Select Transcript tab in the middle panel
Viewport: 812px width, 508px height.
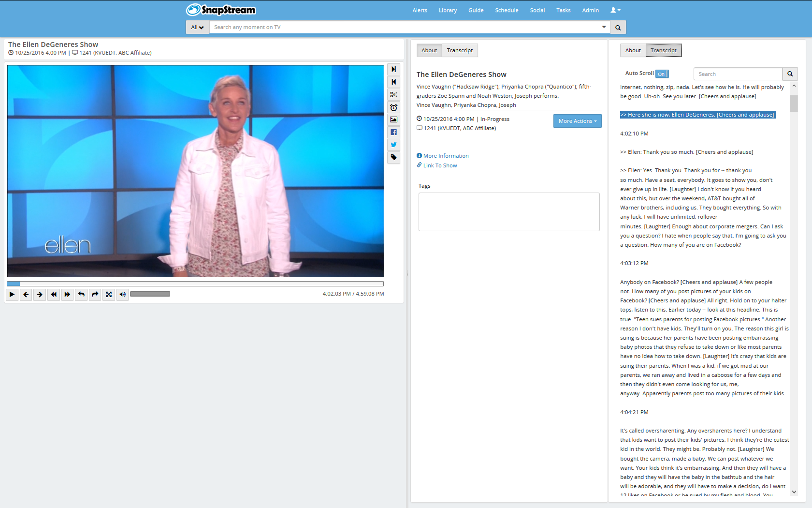coord(460,50)
